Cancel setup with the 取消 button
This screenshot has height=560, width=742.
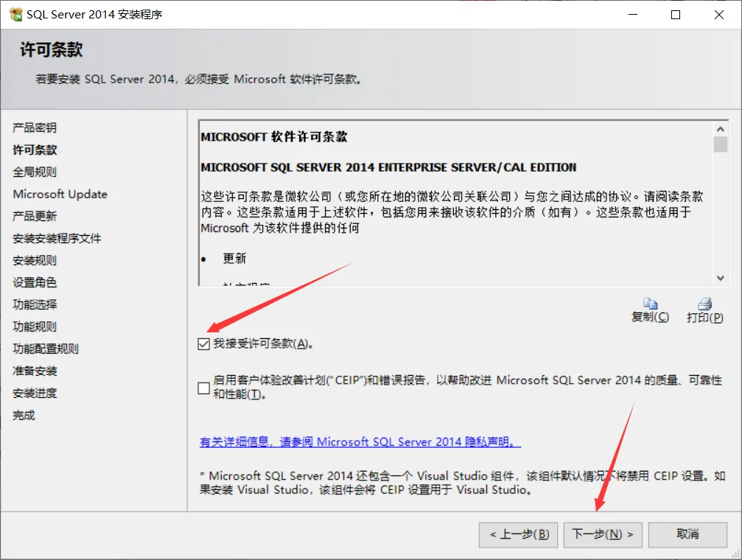click(687, 534)
